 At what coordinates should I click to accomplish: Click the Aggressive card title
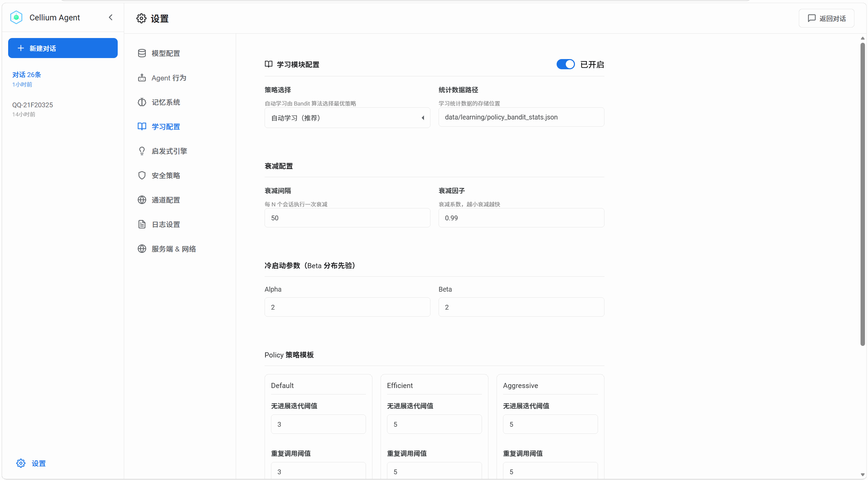[520, 386]
